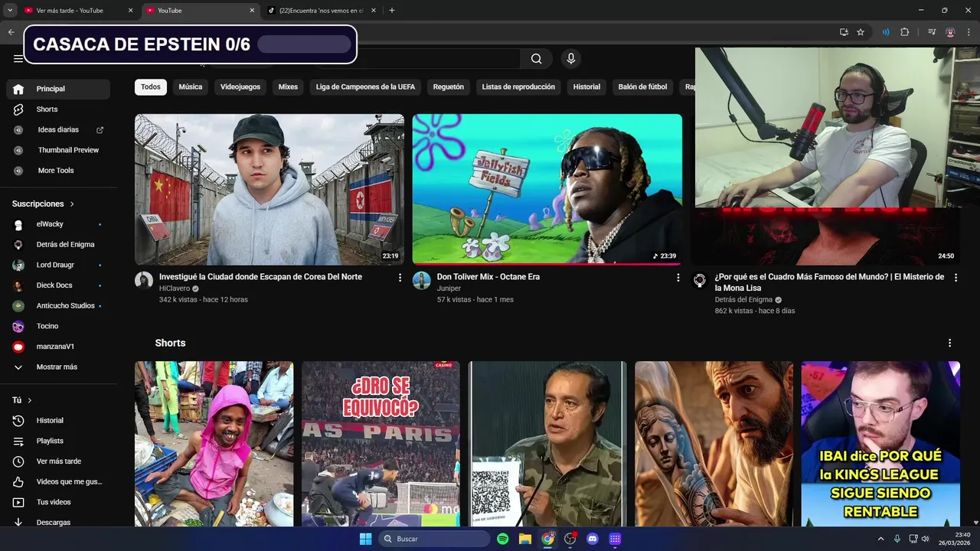This screenshot has width=980, height=551.
Task: Expand the Suscripciones section
Action: coord(44,204)
